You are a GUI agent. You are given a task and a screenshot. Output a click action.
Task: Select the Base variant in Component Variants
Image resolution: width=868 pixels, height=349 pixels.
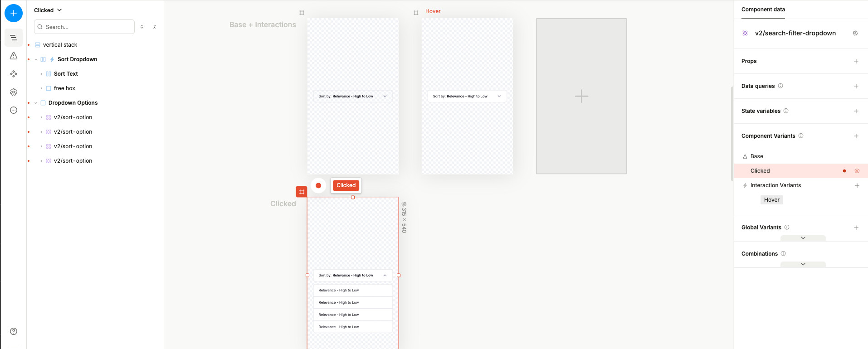click(x=756, y=156)
